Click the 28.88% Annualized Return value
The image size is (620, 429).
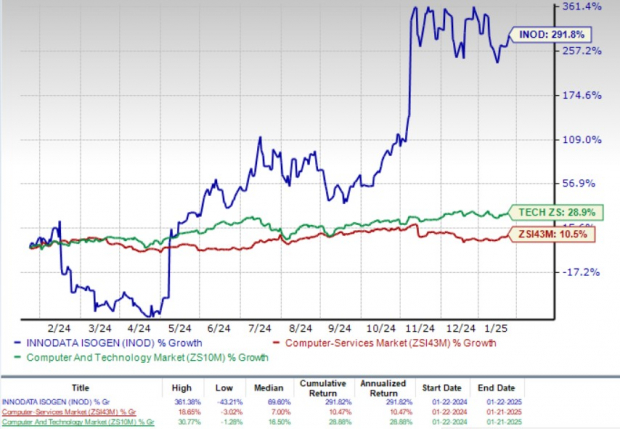pyautogui.click(x=400, y=422)
